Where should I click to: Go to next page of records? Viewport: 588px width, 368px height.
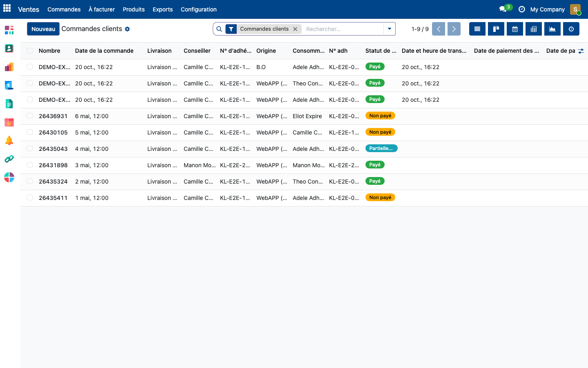tap(454, 29)
